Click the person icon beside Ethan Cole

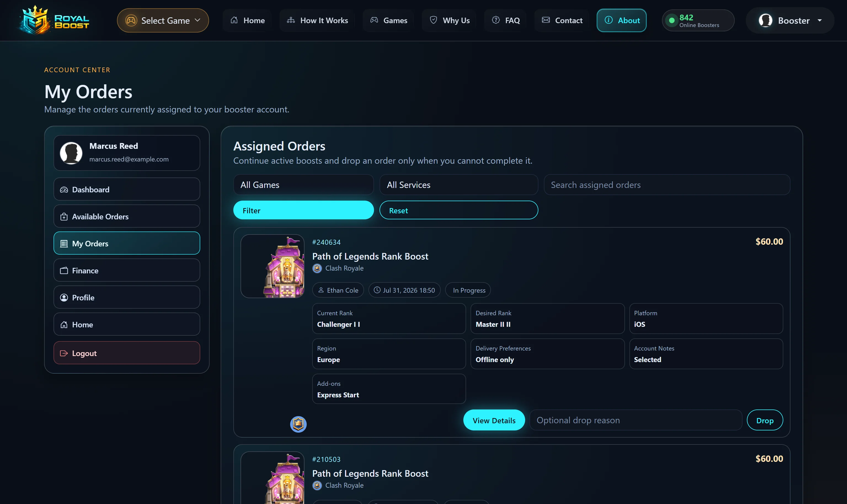coord(321,290)
